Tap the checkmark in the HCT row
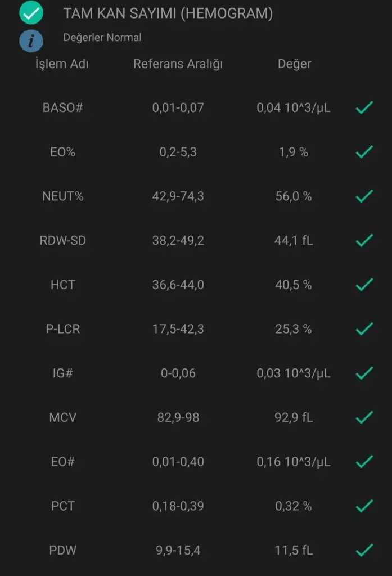Viewport: 392px width, 576px height. pos(364,285)
